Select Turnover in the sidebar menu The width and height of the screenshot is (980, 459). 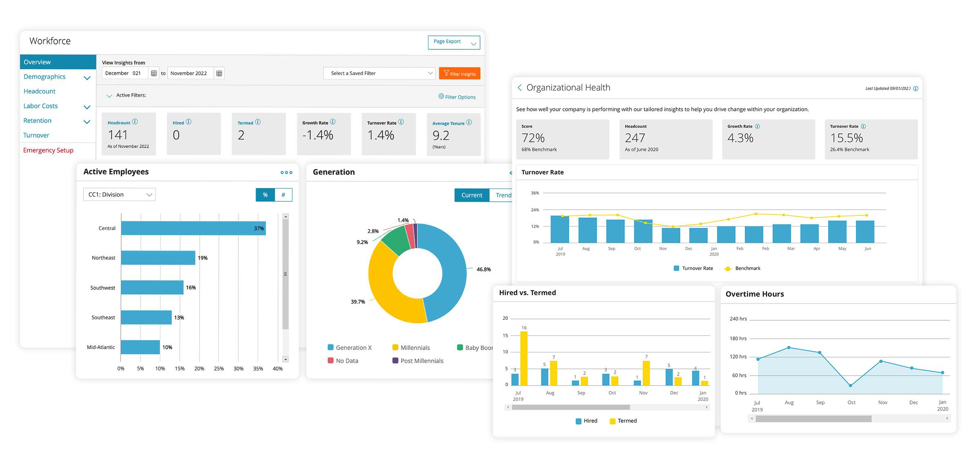click(36, 135)
